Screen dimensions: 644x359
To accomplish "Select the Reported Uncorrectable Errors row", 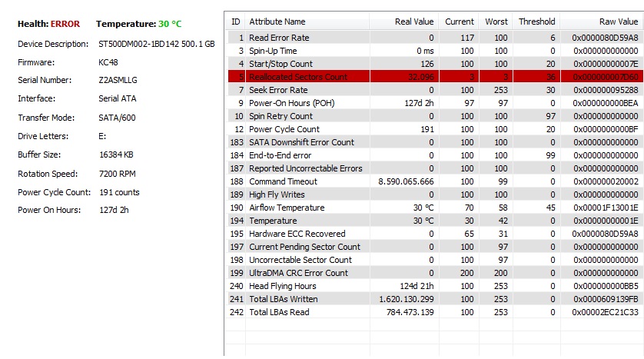I will (x=434, y=168).
